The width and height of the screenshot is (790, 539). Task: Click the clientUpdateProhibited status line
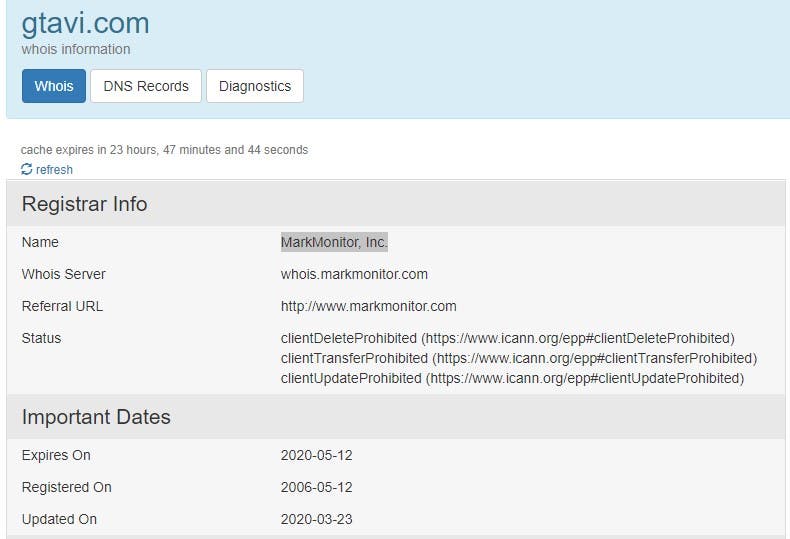pyautogui.click(x=512, y=378)
